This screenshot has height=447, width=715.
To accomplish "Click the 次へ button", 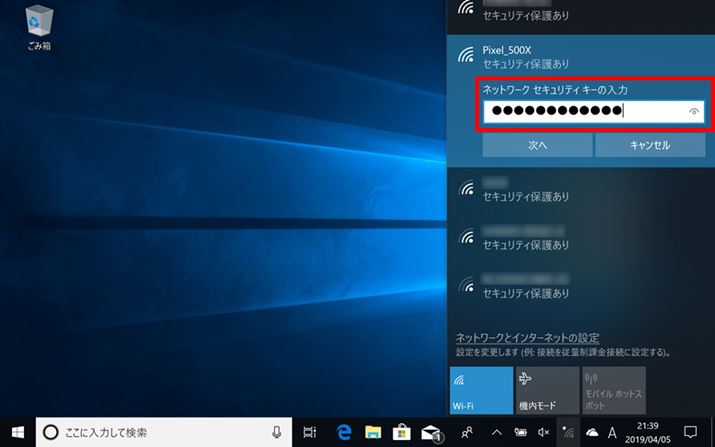I will (x=537, y=146).
